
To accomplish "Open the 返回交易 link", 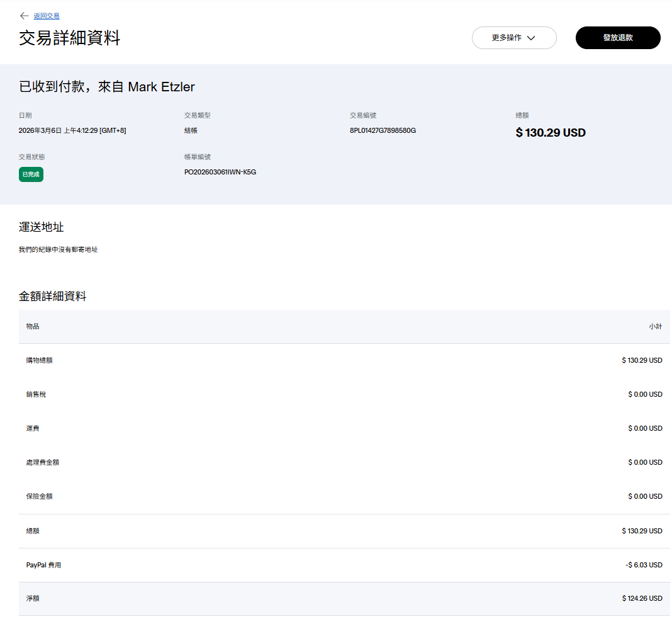I will 47,16.
